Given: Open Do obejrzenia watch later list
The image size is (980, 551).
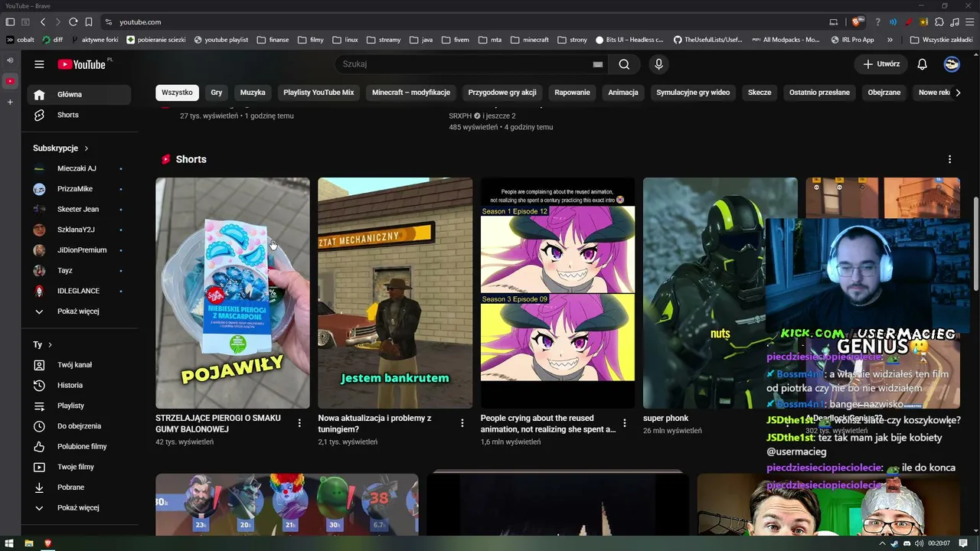Looking at the screenshot, I should point(79,426).
